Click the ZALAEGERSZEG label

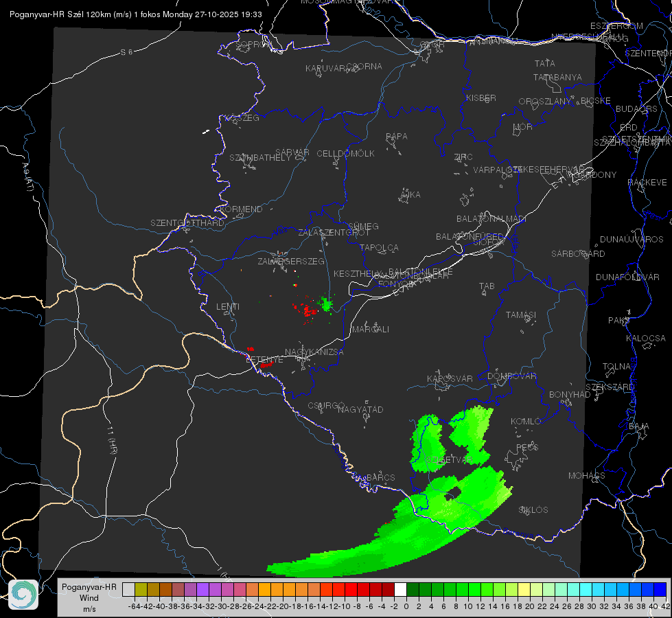(x=290, y=261)
